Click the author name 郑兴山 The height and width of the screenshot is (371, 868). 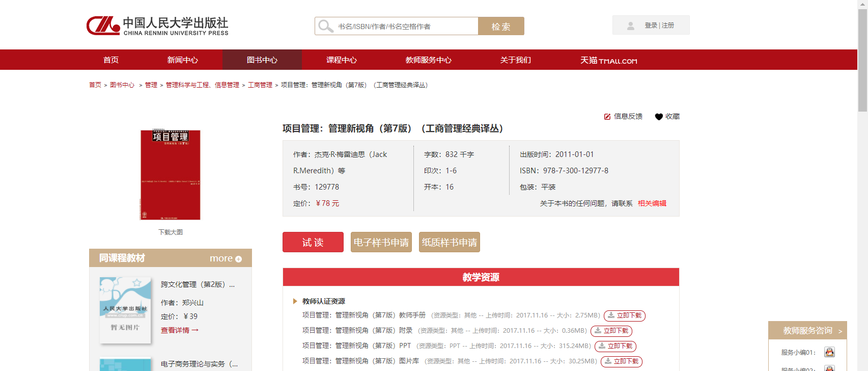[x=193, y=303]
